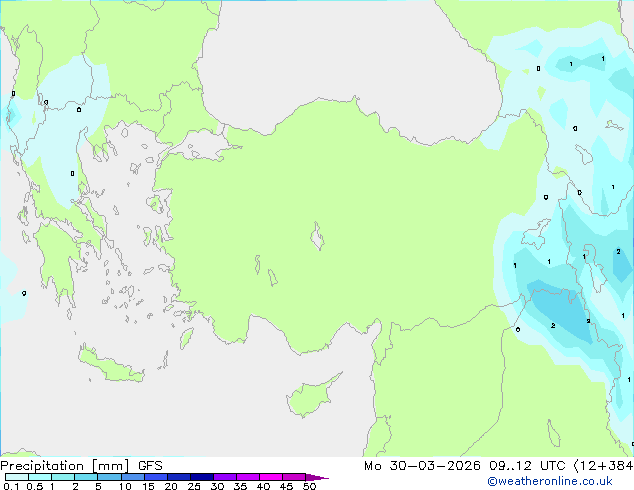The image size is (634, 490).
Task: Click the 30–35 mm purple legend swatch
Action: click(224, 477)
